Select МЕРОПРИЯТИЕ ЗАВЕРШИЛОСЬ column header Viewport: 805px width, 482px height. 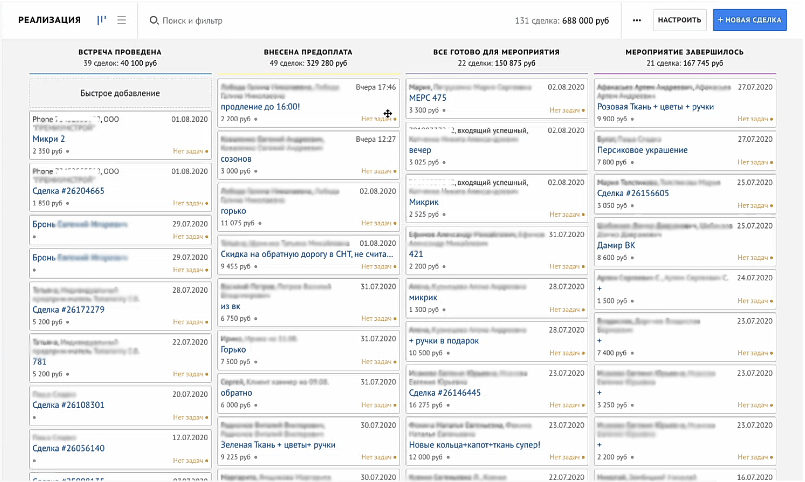point(684,52)
